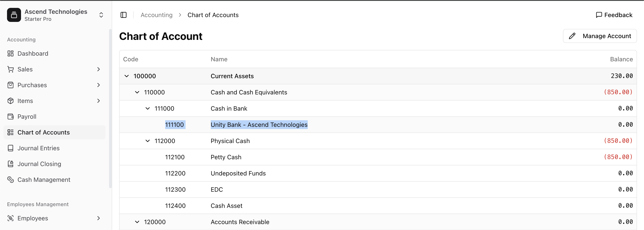The image size is (644, 230).
Task: Open Dashboard in the sidebar
Action: pyautogui.click(x=55, y=53)
